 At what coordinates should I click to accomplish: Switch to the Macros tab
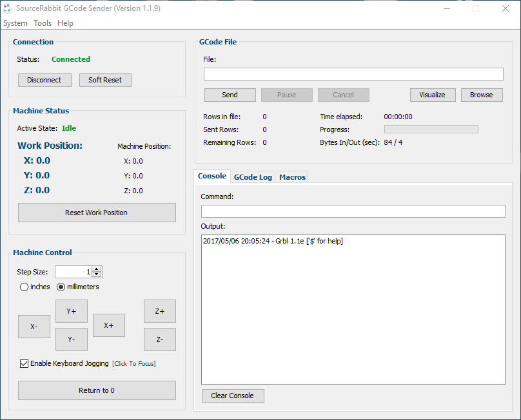pos(292,177)
